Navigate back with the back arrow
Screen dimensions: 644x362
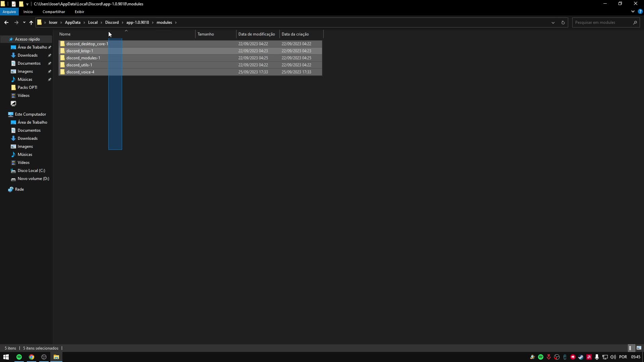(x=6, y=22)
